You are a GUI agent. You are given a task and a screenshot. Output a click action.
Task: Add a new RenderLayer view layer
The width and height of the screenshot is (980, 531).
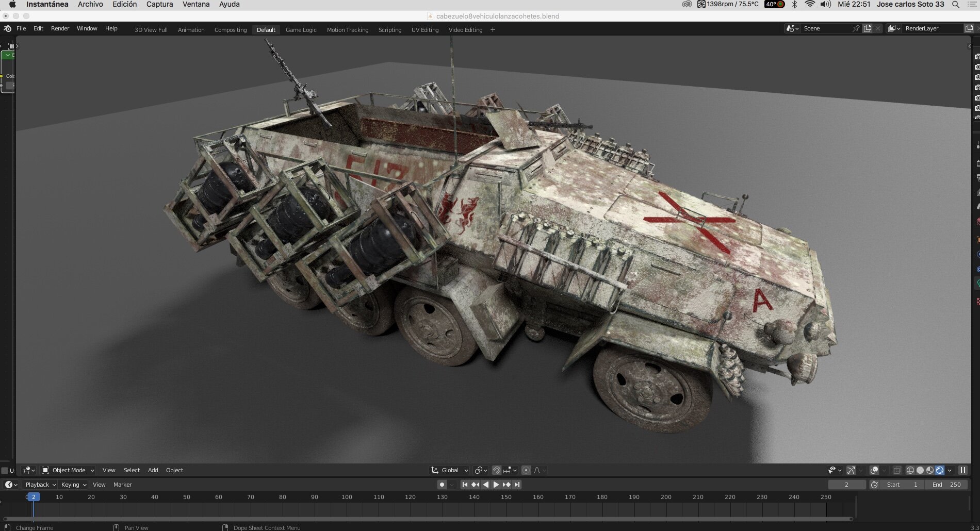pyautogui.click(x=969, y=28)
